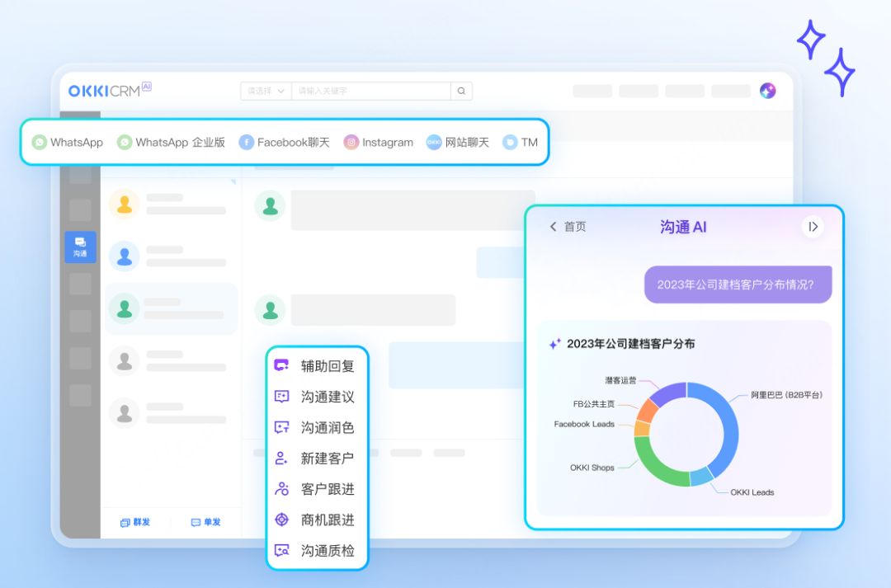
Task: Click the 商机跟进 target icon
Action: 281,520
